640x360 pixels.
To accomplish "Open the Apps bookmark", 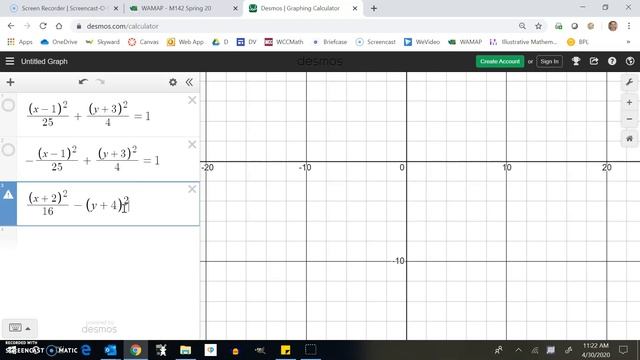I will click(x=20, y=42).
